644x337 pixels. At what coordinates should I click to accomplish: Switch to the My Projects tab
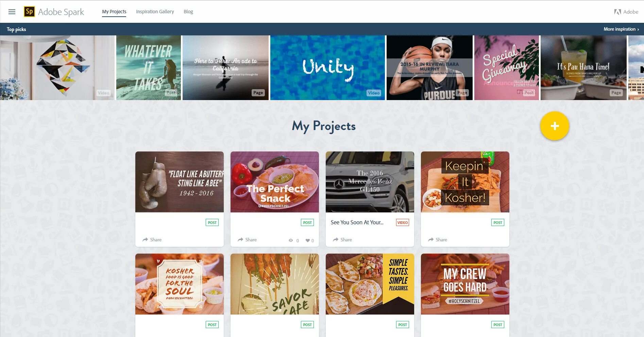(114, 12)
